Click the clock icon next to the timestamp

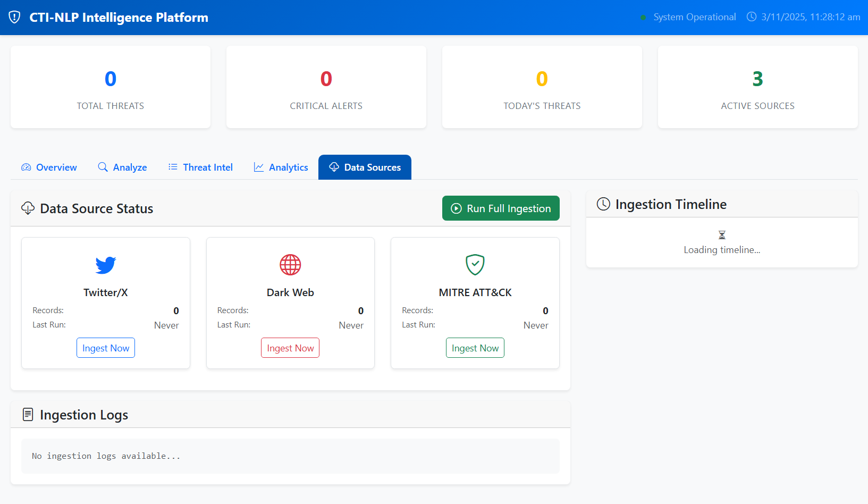(x=751, y=16)
